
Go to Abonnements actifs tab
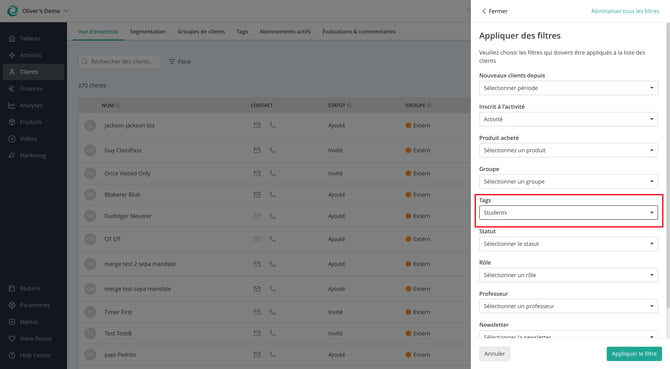[x=285, y=32]
